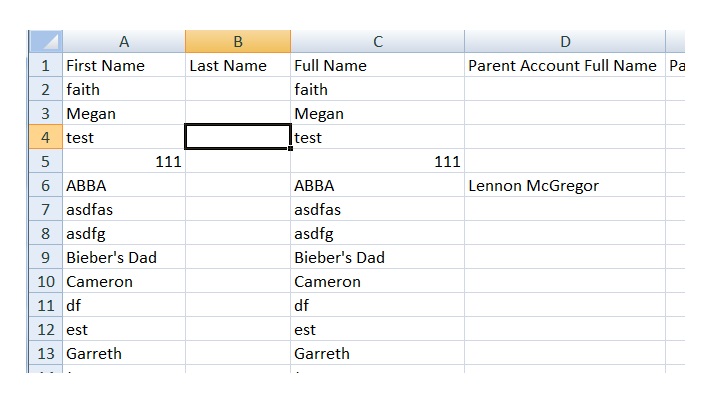The width and height of the screenshot is (709, 401).
Task: Click the First Name header cell
Action: pyautogui.click(x=124, y=66)
